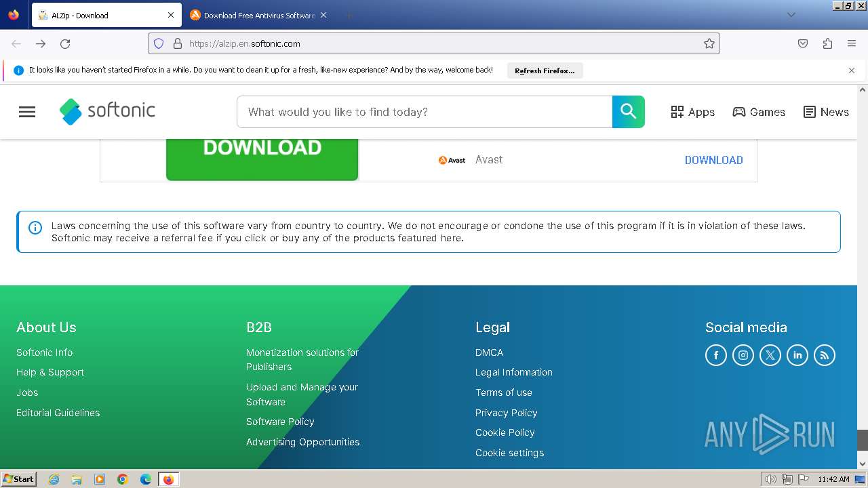Image resolution: width=868 pixels, height=488 pixels.
Task: Open Cookie settings link
Action: pos(509,453)
